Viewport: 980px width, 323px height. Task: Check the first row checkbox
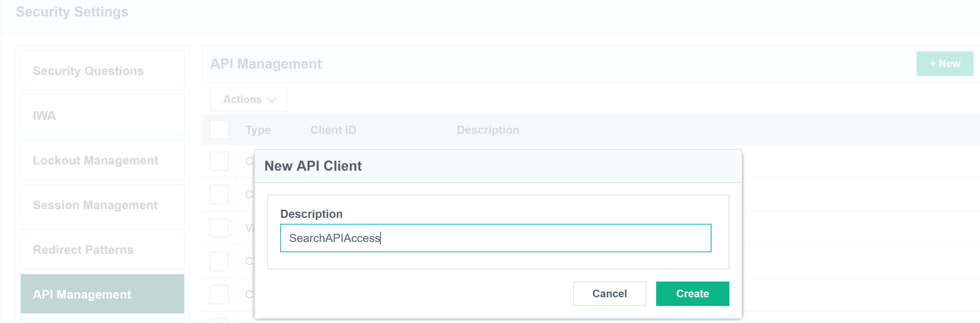219,161
